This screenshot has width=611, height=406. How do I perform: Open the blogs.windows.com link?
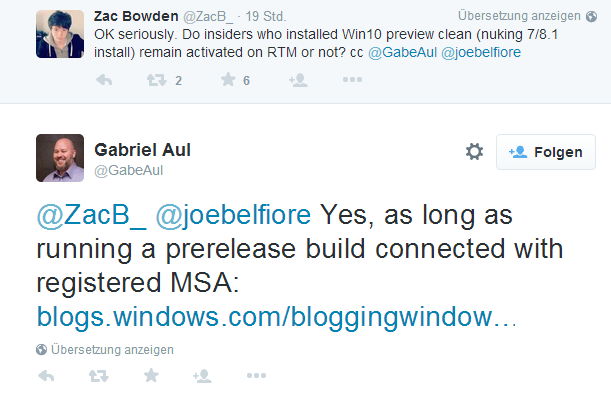coord(276,316)
